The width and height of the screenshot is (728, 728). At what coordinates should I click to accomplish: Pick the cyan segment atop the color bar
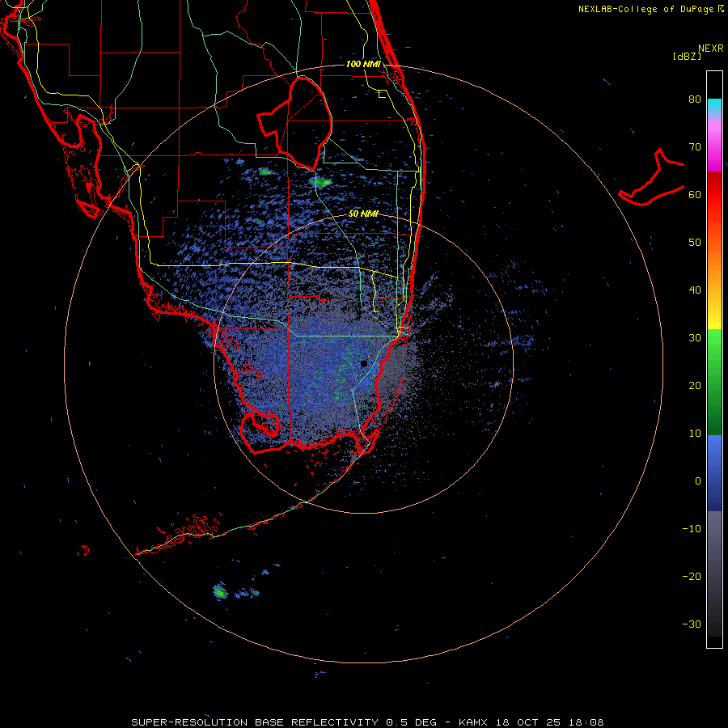click(x=714, y=106)
